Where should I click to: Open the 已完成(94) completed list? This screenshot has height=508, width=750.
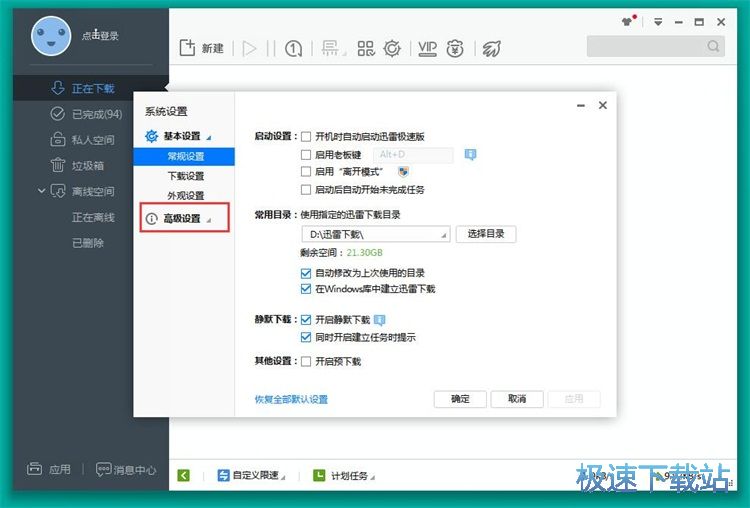(86, 114)
